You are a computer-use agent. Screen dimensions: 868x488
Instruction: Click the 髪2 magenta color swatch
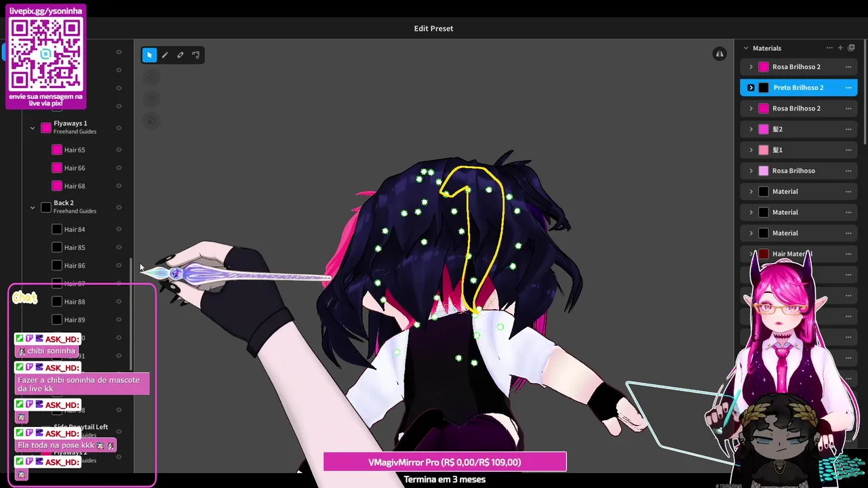[764, 129]
